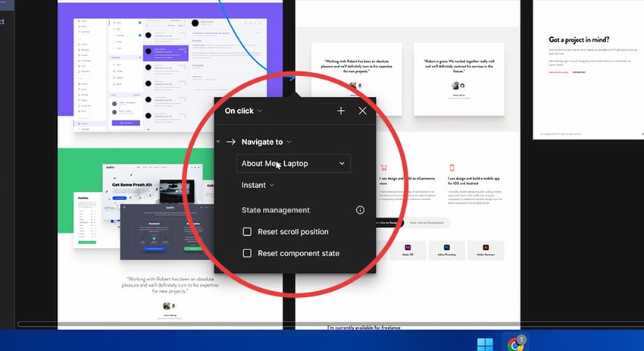
Task: Click the "Robert is great" testimonial card
Action: tap(459, 79)
